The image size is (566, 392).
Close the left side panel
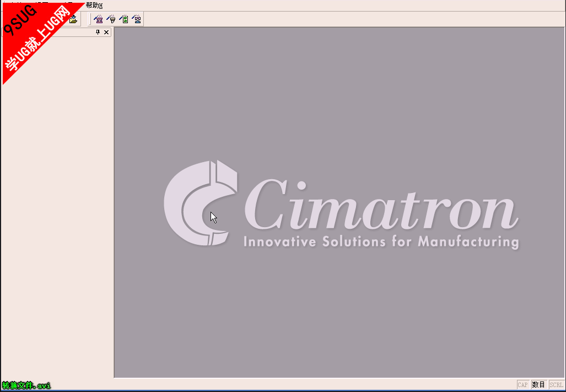pyautogui.click(x=106, y=32)
